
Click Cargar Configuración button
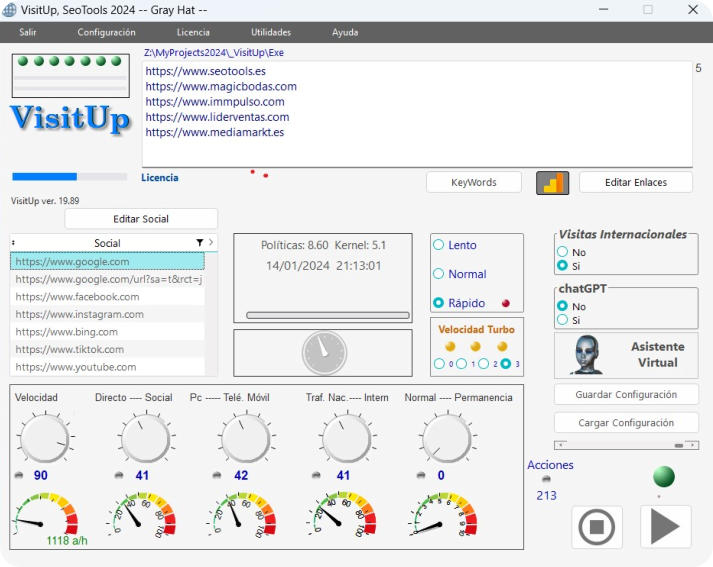626,423
